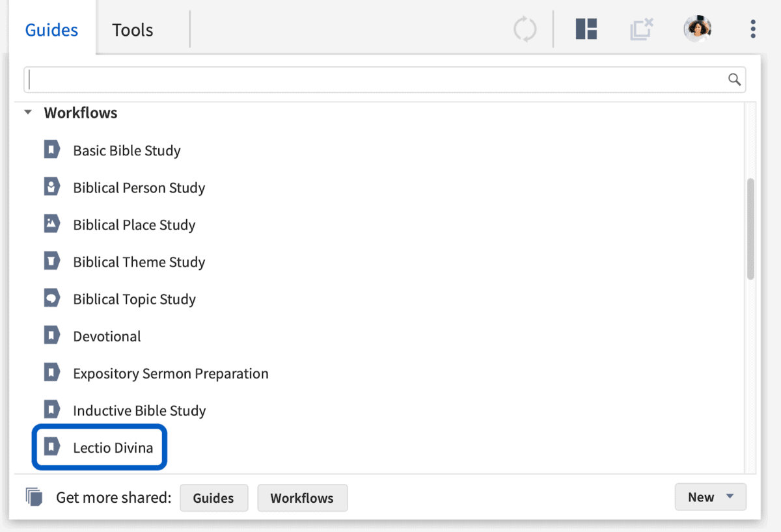Screen dimensions: 781x532
Task: Switch to the Tools tab
Action: coord(133,30)
